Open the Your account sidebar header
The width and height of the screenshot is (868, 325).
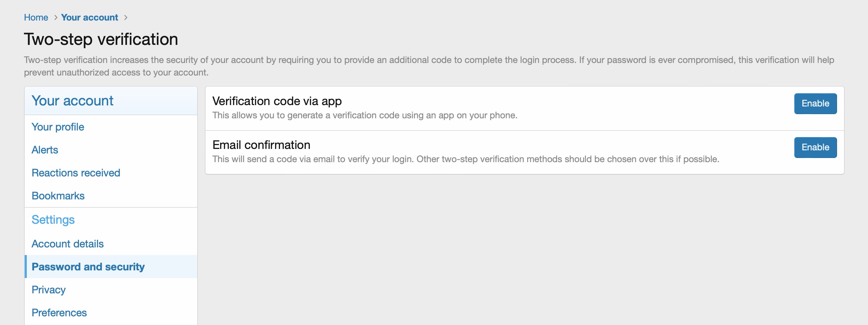click(72, 101)
